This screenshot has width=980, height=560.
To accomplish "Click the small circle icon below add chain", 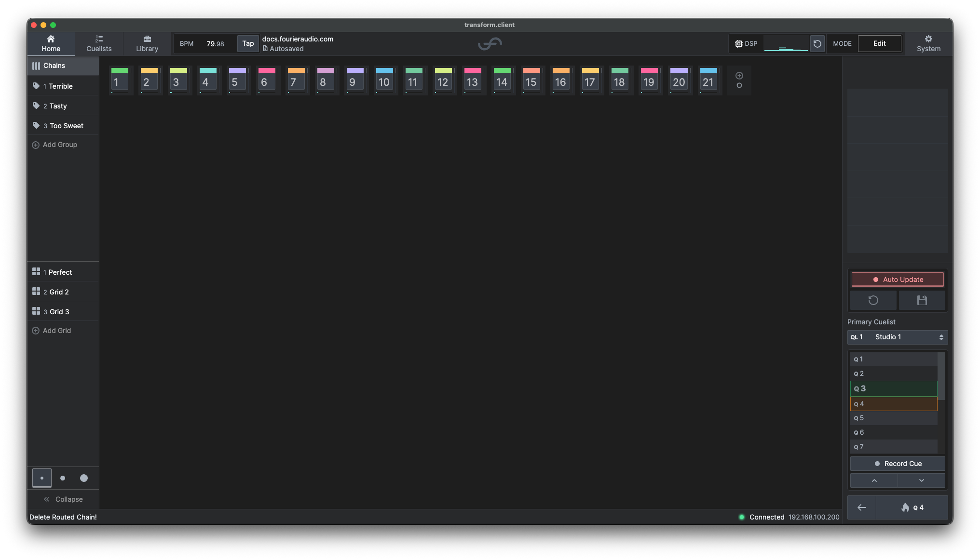I will click(x=739, y=86).
